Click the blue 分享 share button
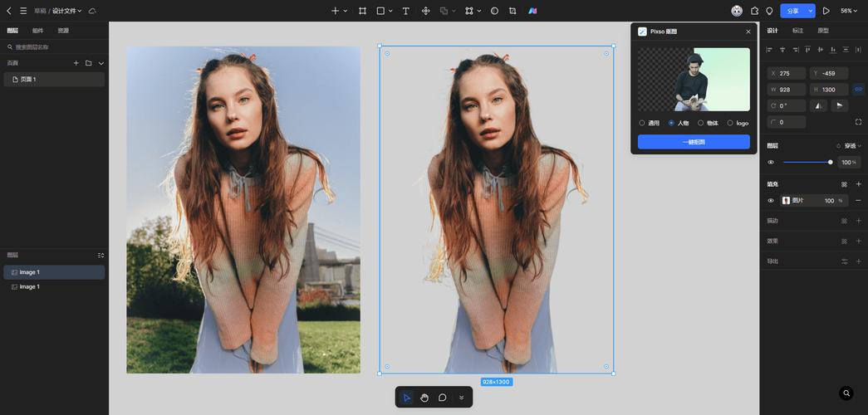The height and width of the screenshot is (415, 868). tap(792, 11)
